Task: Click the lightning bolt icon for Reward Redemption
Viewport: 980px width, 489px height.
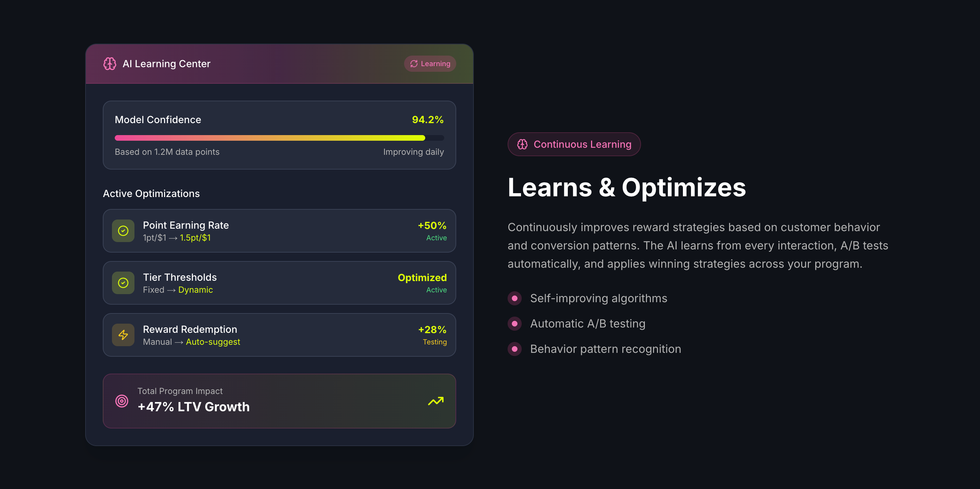Action: [x=123, y=335]
